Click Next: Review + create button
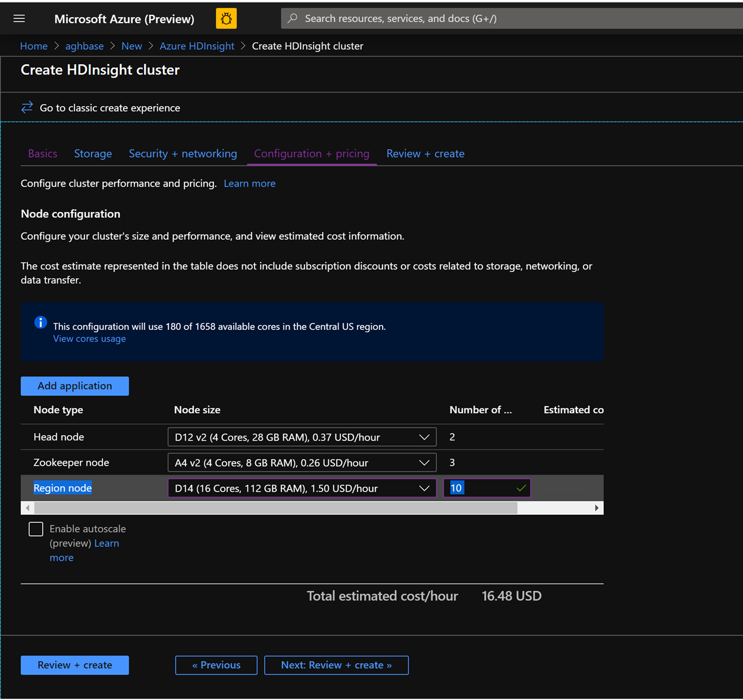 tap(336, 665)
